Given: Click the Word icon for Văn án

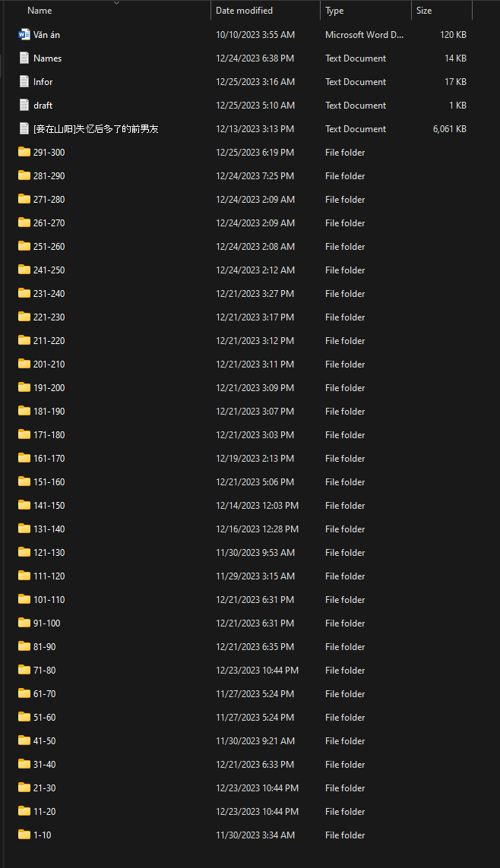Looking at the screenshot, I should (x=24, y=35).
